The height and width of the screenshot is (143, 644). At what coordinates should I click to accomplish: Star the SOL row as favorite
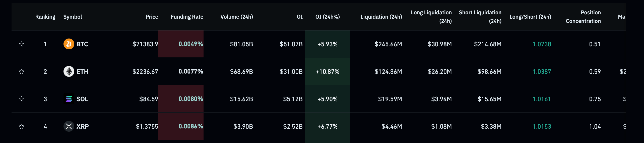tap(22, 99)
